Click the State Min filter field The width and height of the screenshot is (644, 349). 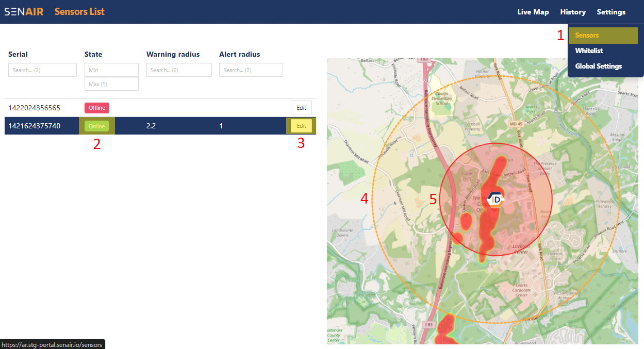(111, 70)
